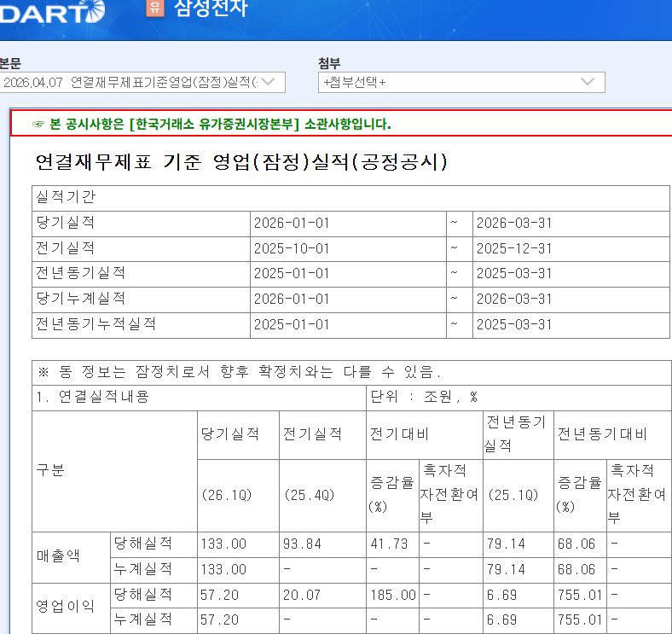The image size is (672, 634).
Task: Click the pointing hand icon in notice
Action: [x=38, y=124]
